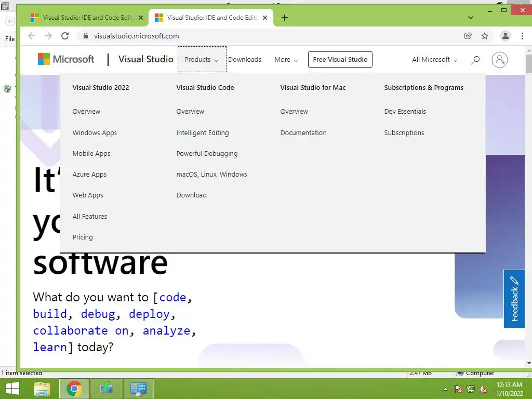
Task: Click the scrollbar down arrow
Action: pyautogui.click(x=528, y=363)
